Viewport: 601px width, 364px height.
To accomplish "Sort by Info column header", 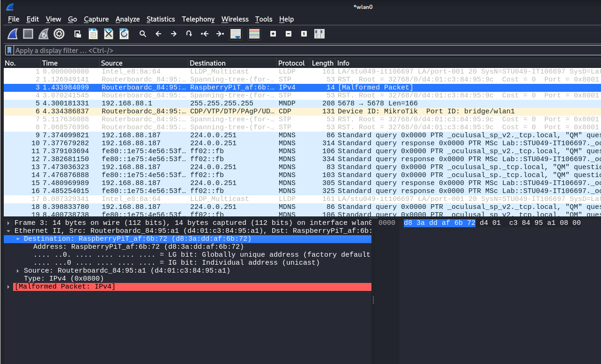I will [467, 63].
